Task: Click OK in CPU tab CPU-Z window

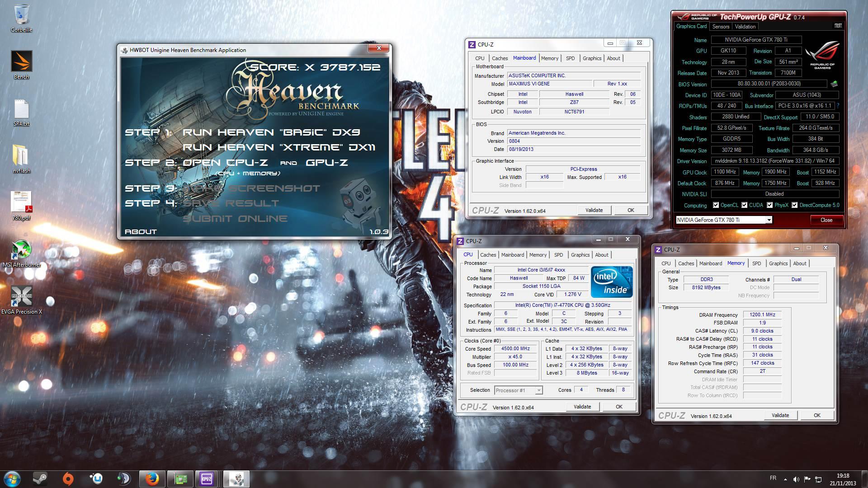Action: 619,407
